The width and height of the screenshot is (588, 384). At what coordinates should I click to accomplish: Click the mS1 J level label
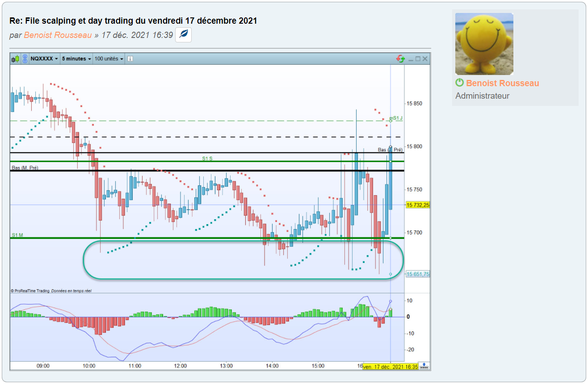tap(396, 118)
